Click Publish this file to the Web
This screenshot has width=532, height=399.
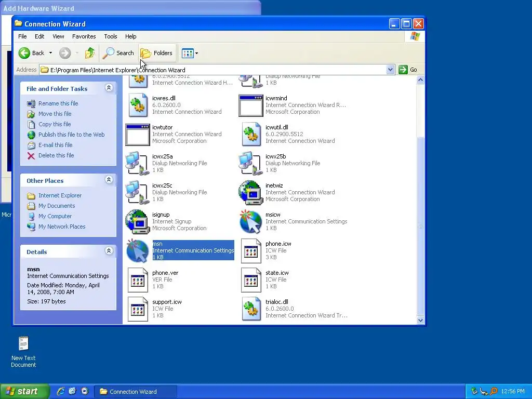point(71,135)
